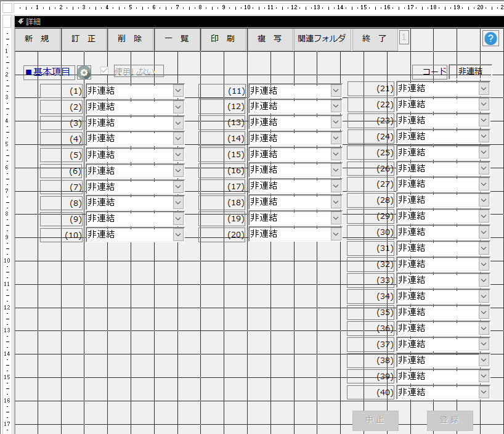Expand dropdown arrow for item (5)
Screen dimensions: 504x434
pyautogui.click(x=178, y=155)
